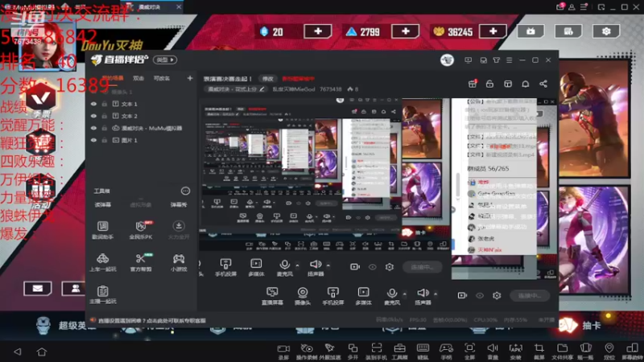Set MuMu 定位 virtual location
Screen dimensions: 644x362
pyautogui.click(x=609, y=352)
